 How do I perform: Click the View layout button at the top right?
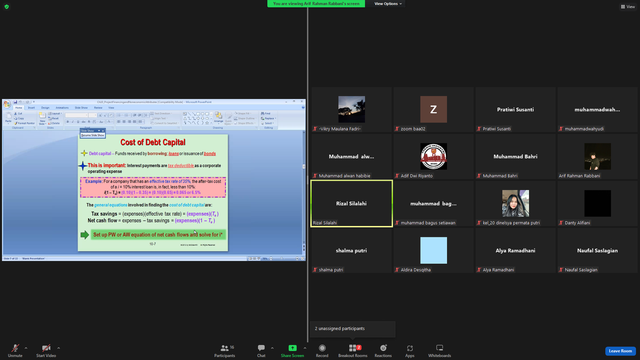628,7
